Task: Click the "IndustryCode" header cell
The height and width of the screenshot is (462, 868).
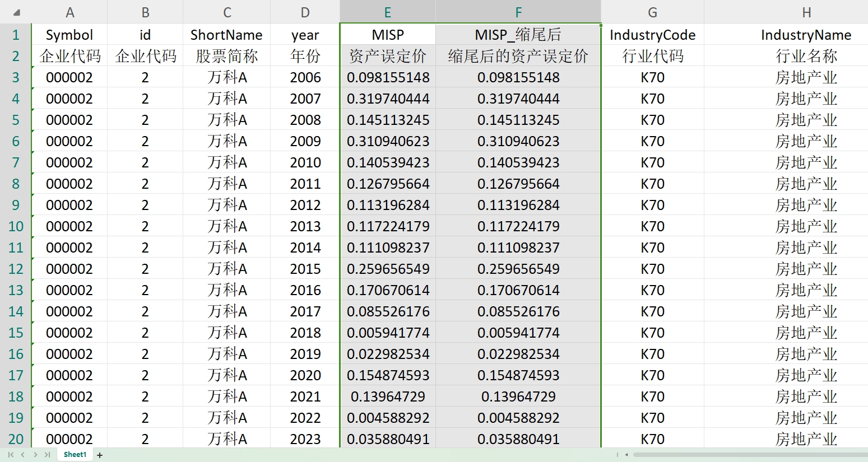Action: tap(653, 35)
